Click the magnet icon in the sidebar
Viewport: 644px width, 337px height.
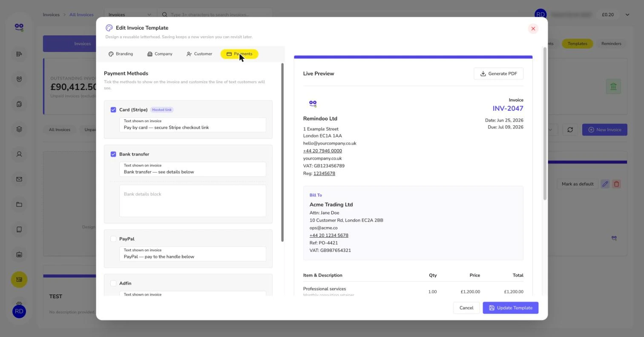pyautogui.click(x=19, y=79)
